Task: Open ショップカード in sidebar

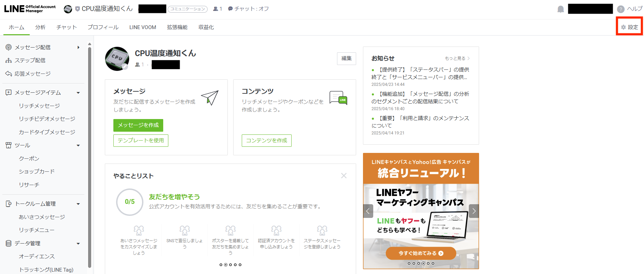Action: 37,171
